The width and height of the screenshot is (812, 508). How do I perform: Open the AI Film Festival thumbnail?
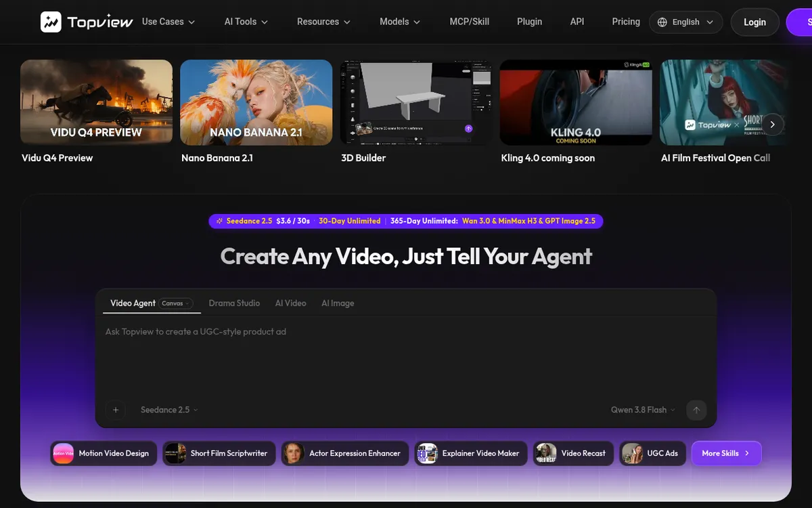(725, 102)
